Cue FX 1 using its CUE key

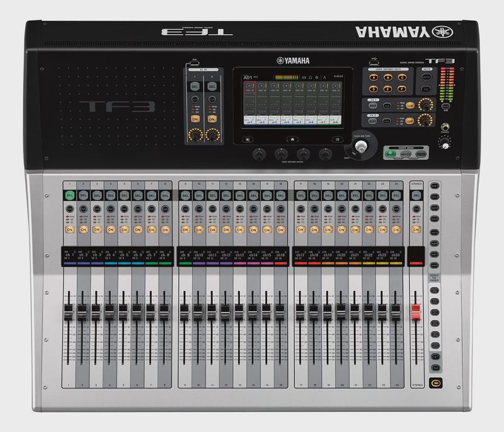pos(387,105)
